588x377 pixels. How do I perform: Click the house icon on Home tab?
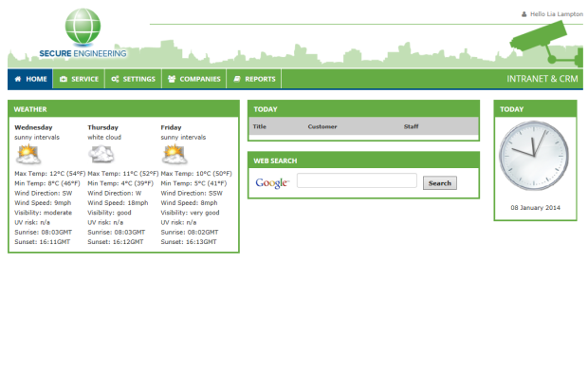[x=18, y=79]
